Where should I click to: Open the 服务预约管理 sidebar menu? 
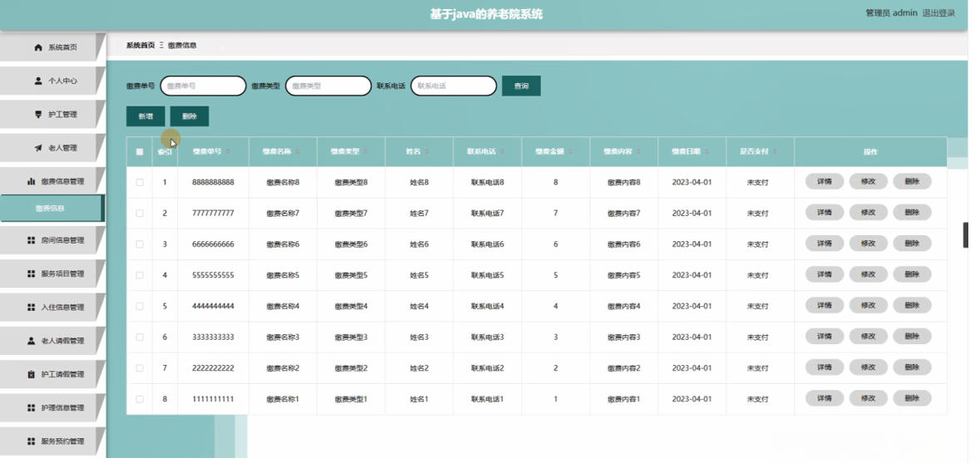(52, 441)
